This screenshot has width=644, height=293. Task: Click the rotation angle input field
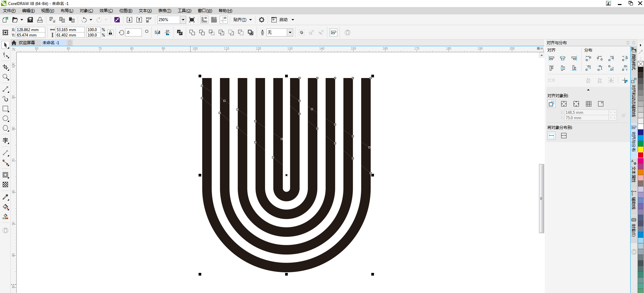[133, 32]
